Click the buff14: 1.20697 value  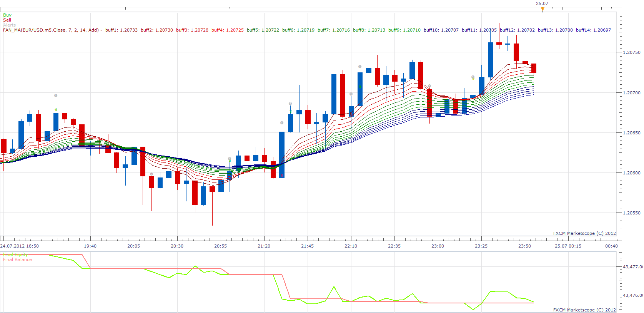pyautogui.click(x=593, y=30)
